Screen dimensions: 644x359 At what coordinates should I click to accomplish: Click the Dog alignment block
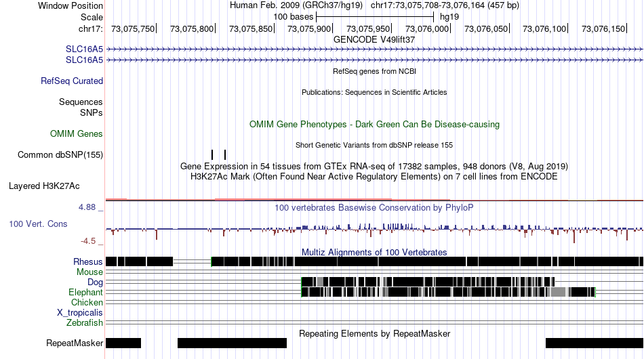point(428,282)
